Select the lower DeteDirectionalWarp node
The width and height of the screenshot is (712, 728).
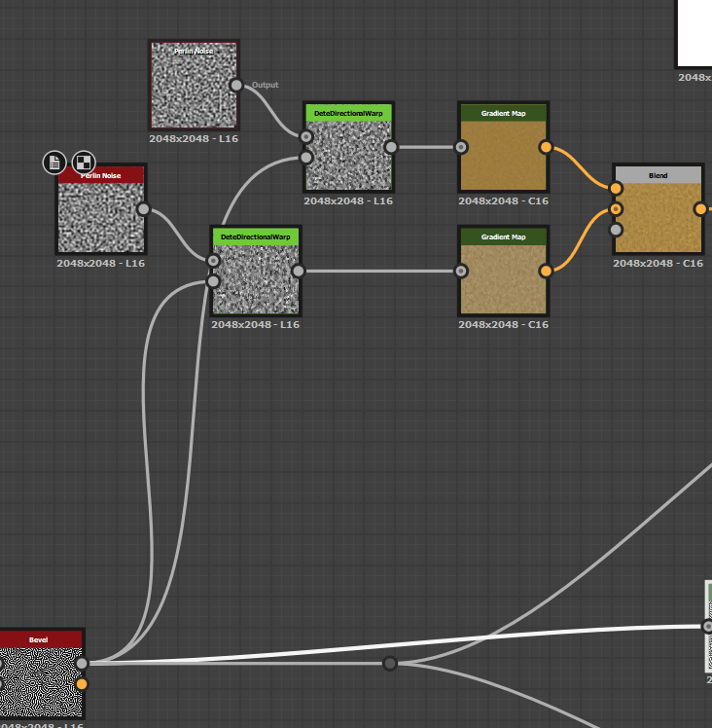[255, 277]
